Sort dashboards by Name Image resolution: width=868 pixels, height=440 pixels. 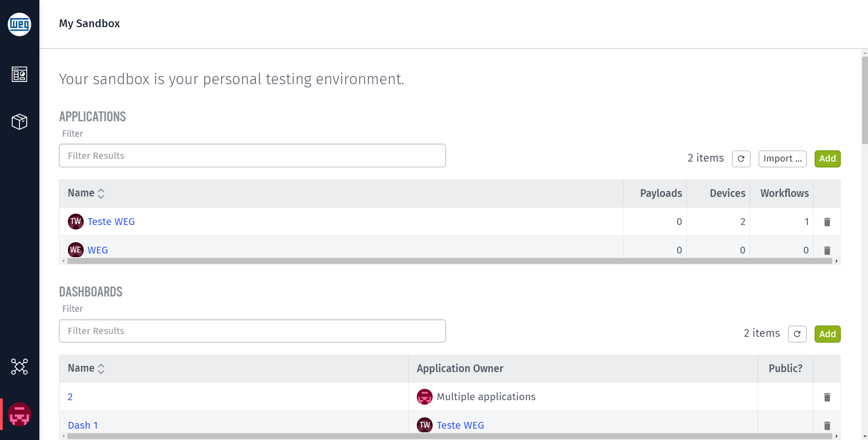(x=86, y=368)
